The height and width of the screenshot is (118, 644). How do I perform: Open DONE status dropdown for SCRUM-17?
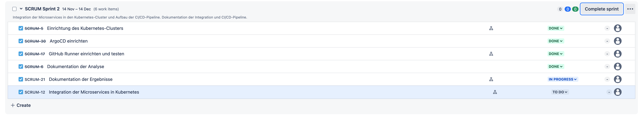(x=555, y=54)
